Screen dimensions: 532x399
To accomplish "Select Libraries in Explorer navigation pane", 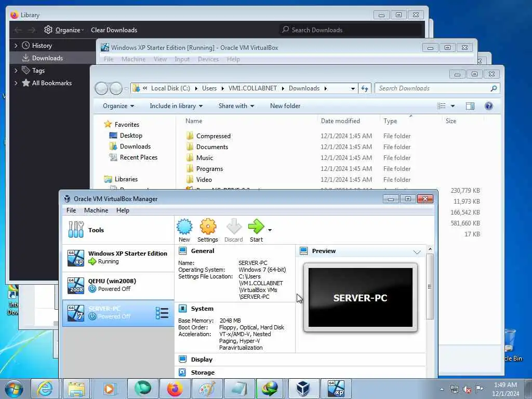I will pyautogui.click(x=126, y=179).
